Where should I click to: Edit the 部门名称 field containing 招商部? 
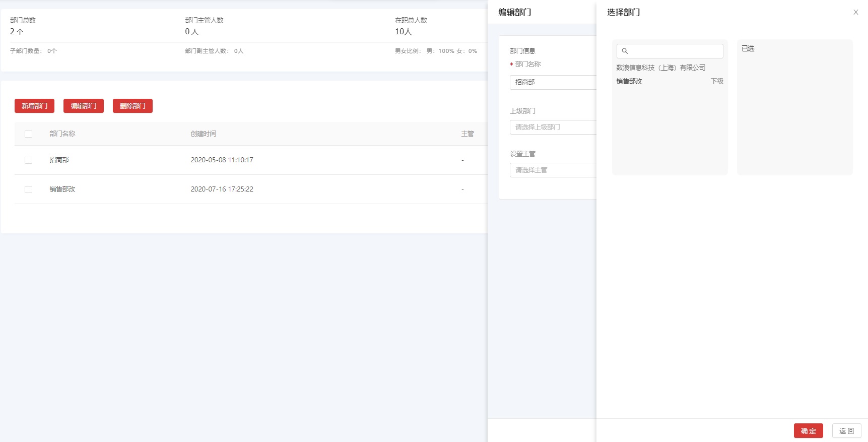coord(552,82)
